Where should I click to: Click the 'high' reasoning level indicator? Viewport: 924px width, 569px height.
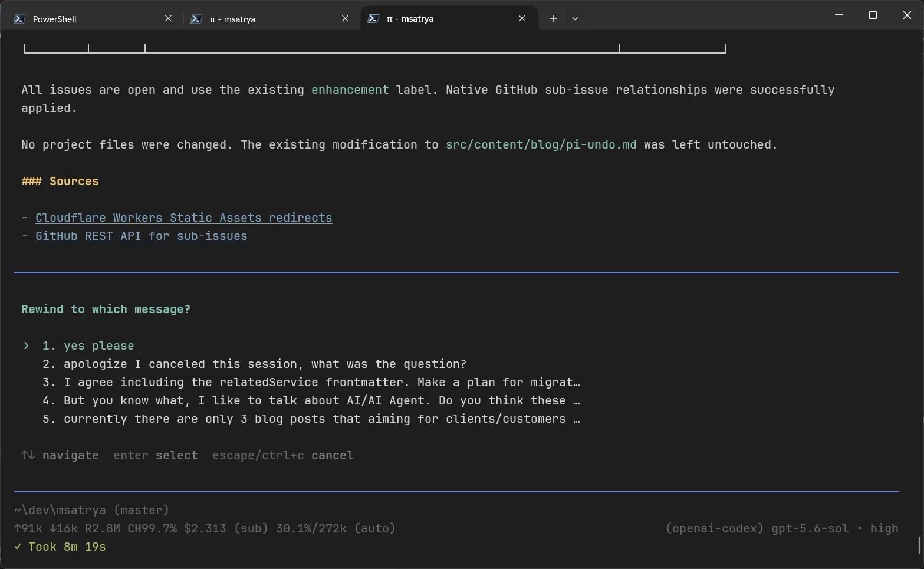pos(884,528)
